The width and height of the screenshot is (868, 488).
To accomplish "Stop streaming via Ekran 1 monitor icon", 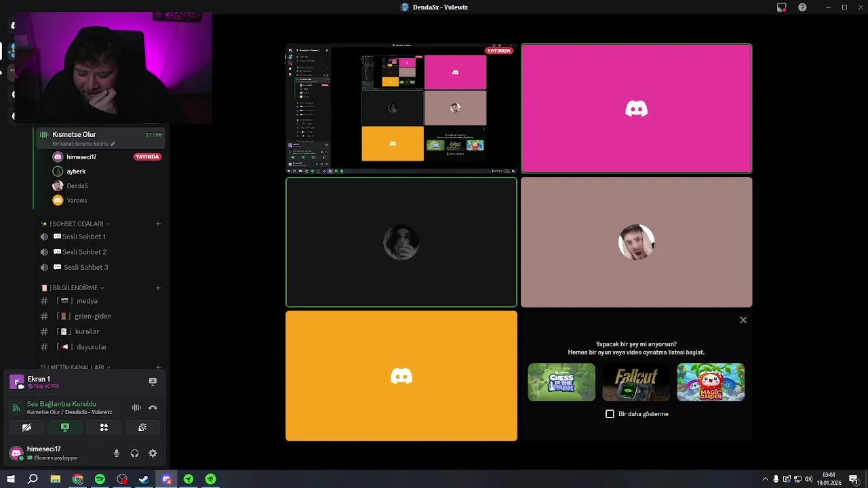I will (153, 382).
